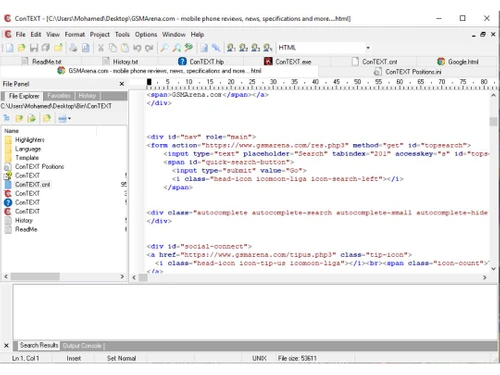The image size is (500, 375).
Task: Click the Save All icon
Action: point(46,48)
